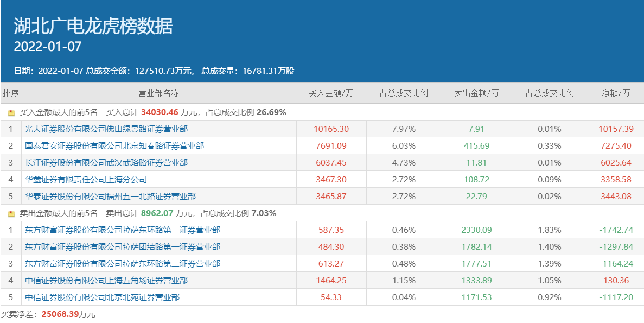Select 中信证券上海五角场证券营业部 link
Image resolution: width=644 pixels, height=323 pixels.
point(106,281)
